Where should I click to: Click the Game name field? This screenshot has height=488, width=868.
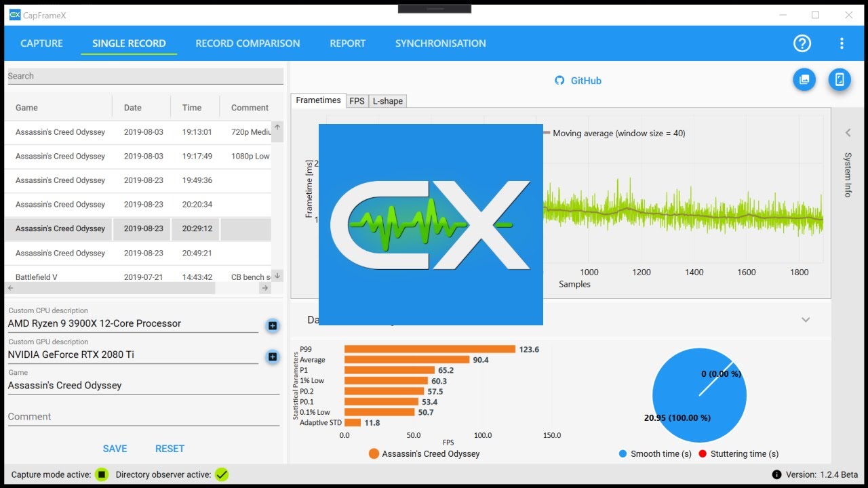click(x=144, y=386)
